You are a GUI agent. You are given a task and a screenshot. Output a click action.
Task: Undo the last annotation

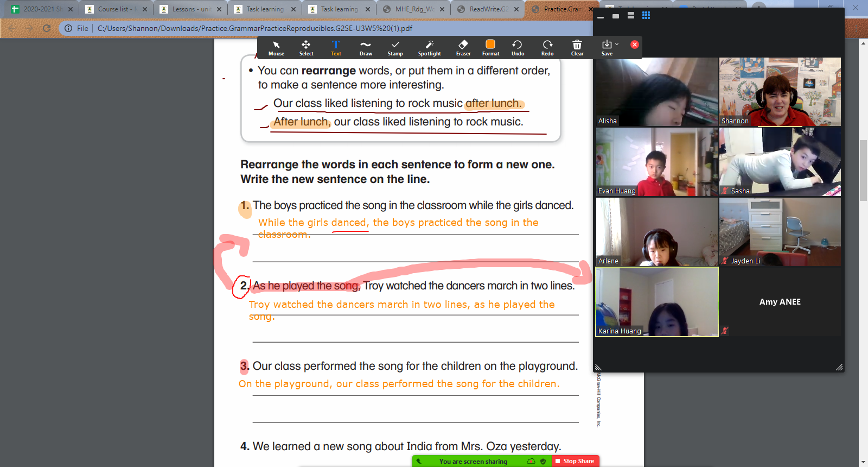(x=518, y=48)
